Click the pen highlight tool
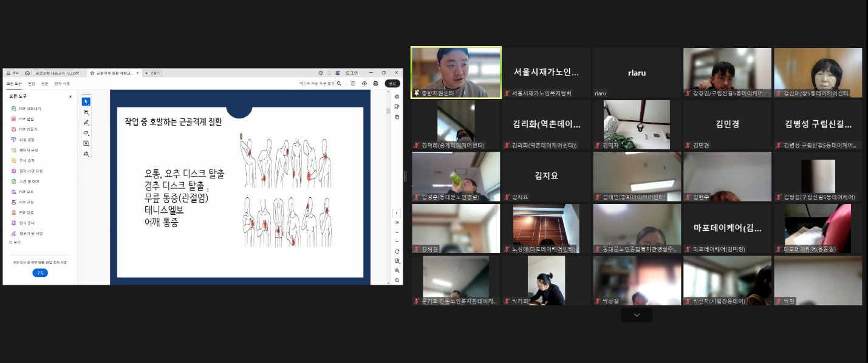Viewport: 868px width, 363px height. click(86, 122)
